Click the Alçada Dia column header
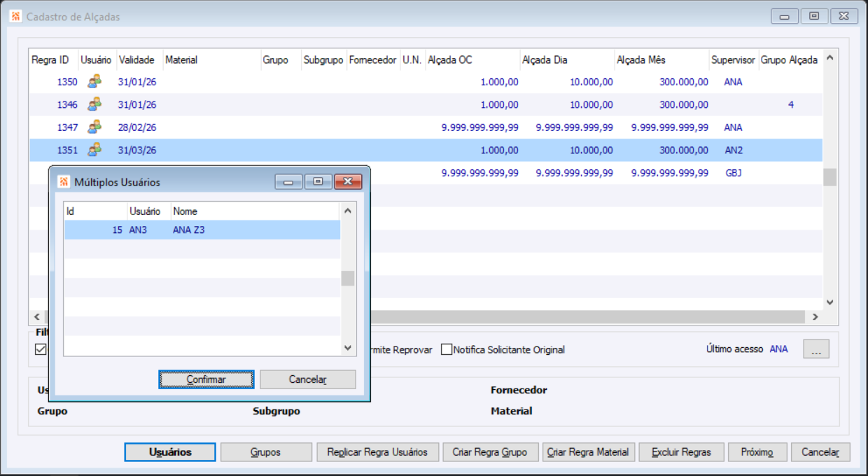Screen dimensions: 868x476 (x=567, y=60)
